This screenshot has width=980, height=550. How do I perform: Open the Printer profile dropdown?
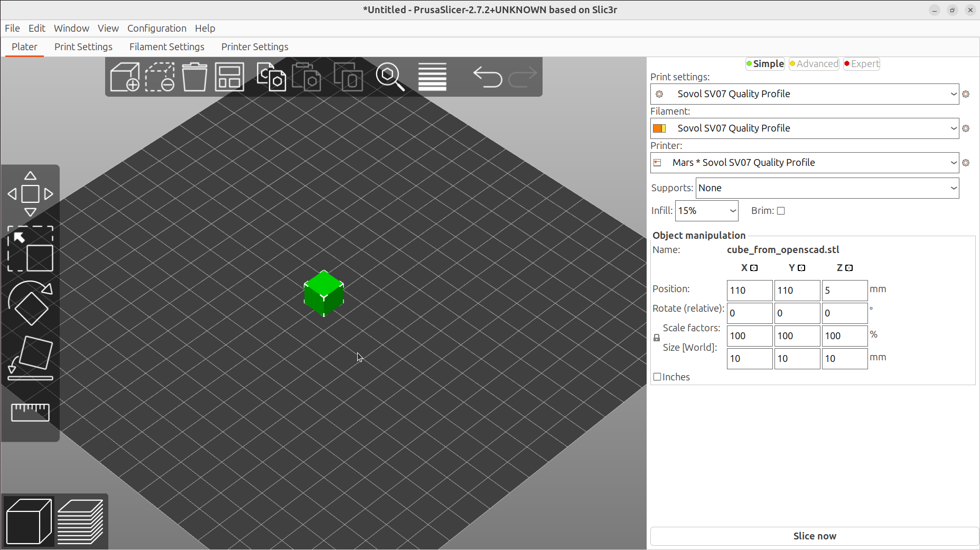[805, 163]
